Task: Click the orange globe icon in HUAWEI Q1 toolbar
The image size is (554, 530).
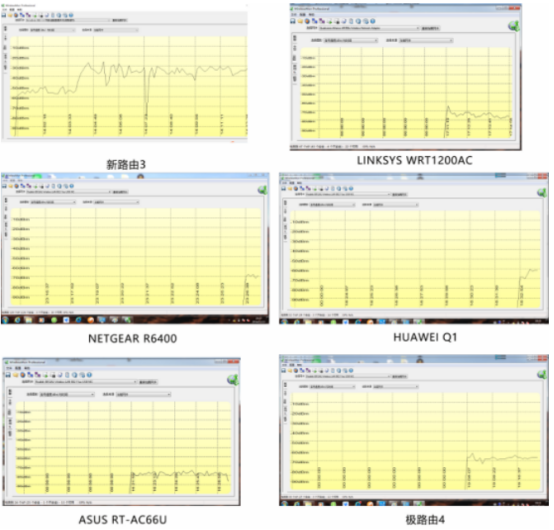Action: (296, 189)
